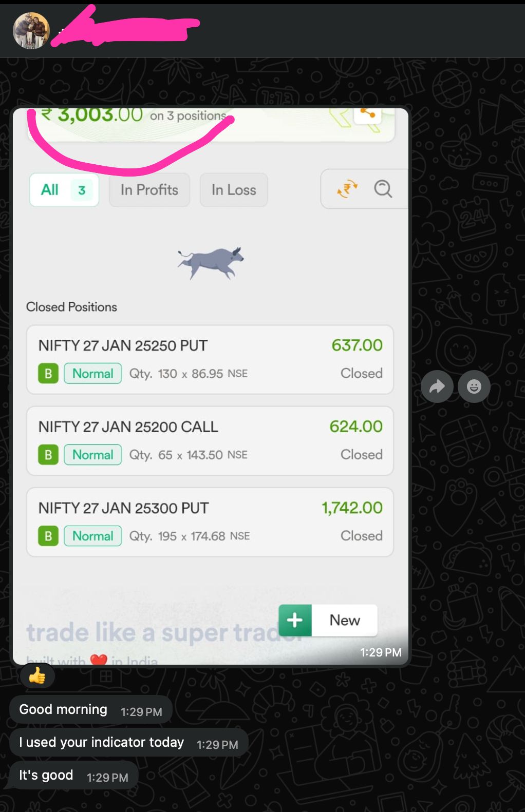Click the running bull illustration
The width and height of the screenshot is (525, 812).
211,262
